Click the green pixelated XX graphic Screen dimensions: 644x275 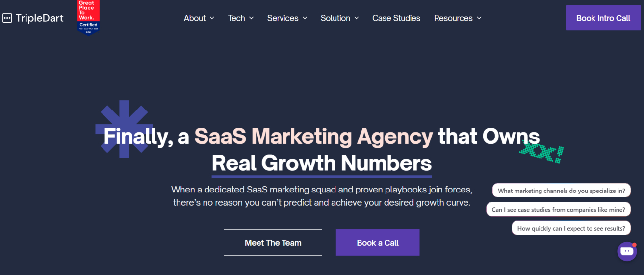pyautogui.click(x=541, y=152)
